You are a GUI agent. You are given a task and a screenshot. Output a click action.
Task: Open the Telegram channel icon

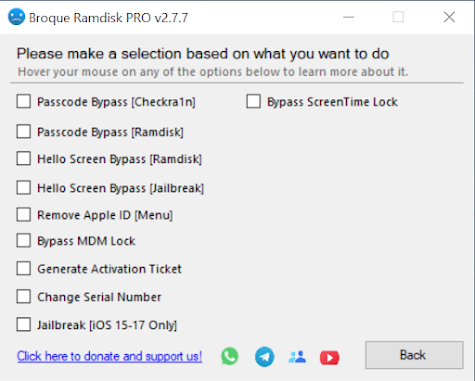click(265, 357)
